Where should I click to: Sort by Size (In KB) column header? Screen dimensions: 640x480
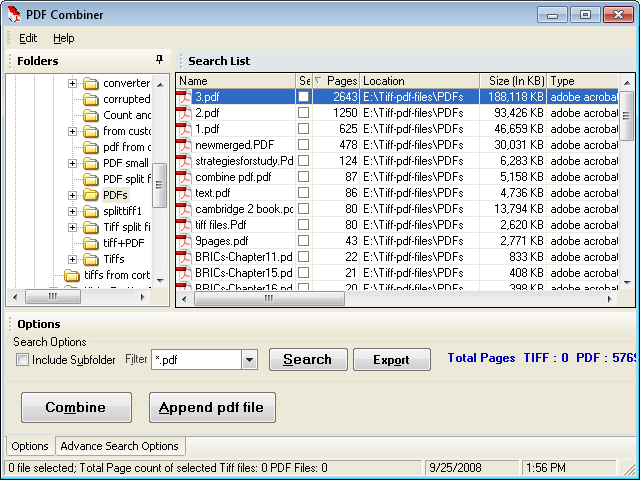coord(513,81)
